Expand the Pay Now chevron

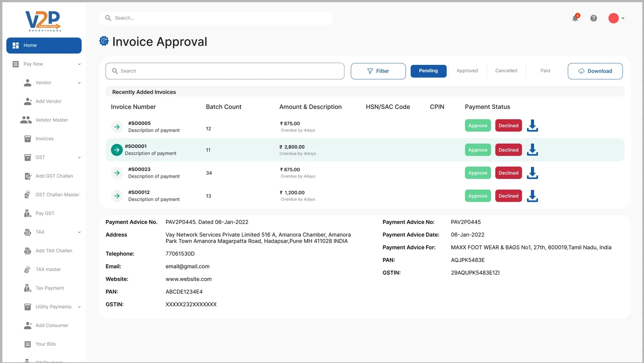pyautogui.click(x=79, y=64)
